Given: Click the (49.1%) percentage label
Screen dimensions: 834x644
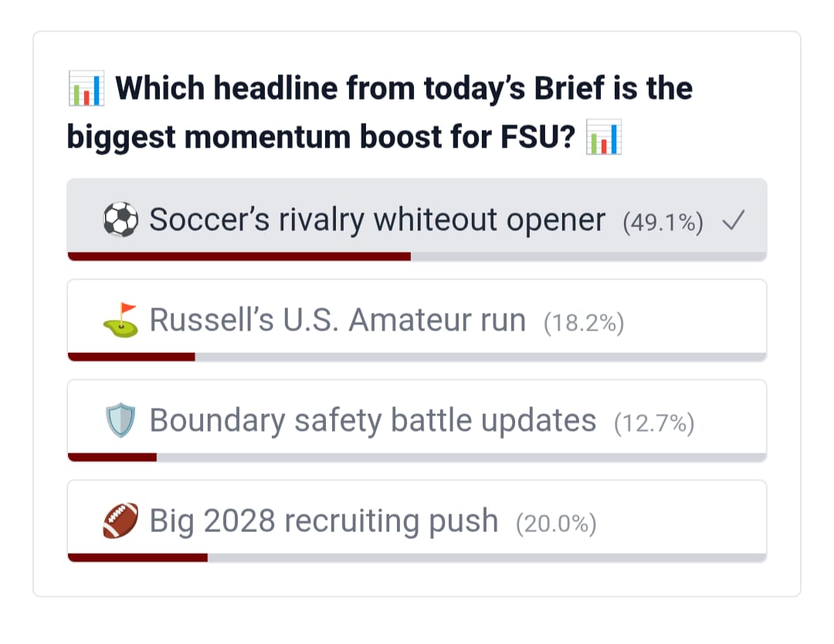Looking at the screenshot, I should point(663,222).
